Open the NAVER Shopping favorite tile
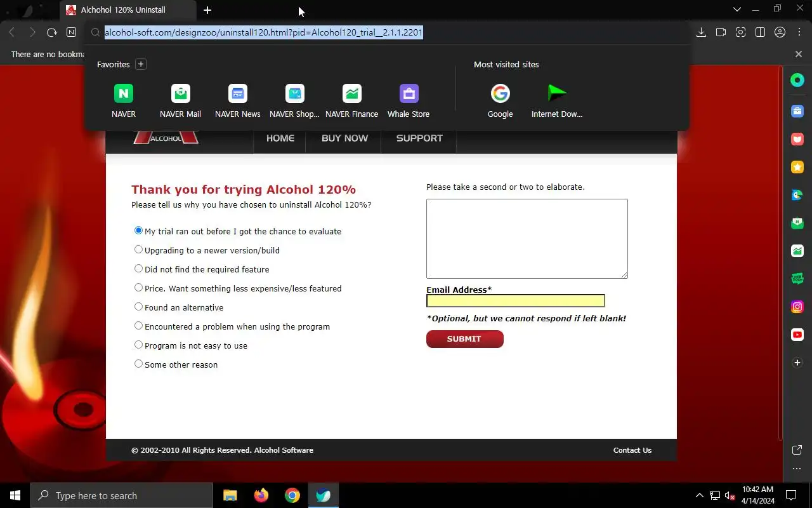The height and width of the screenshot is (508, 812). [294, 101]
